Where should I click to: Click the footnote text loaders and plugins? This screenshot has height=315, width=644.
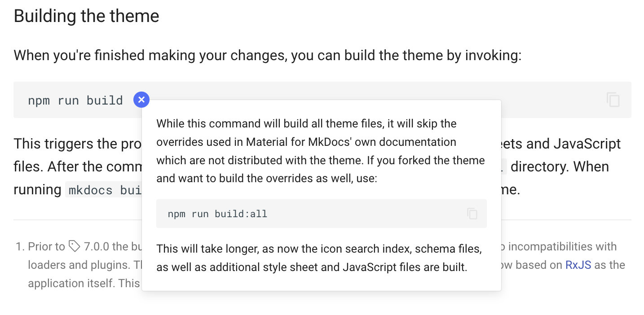79,265
